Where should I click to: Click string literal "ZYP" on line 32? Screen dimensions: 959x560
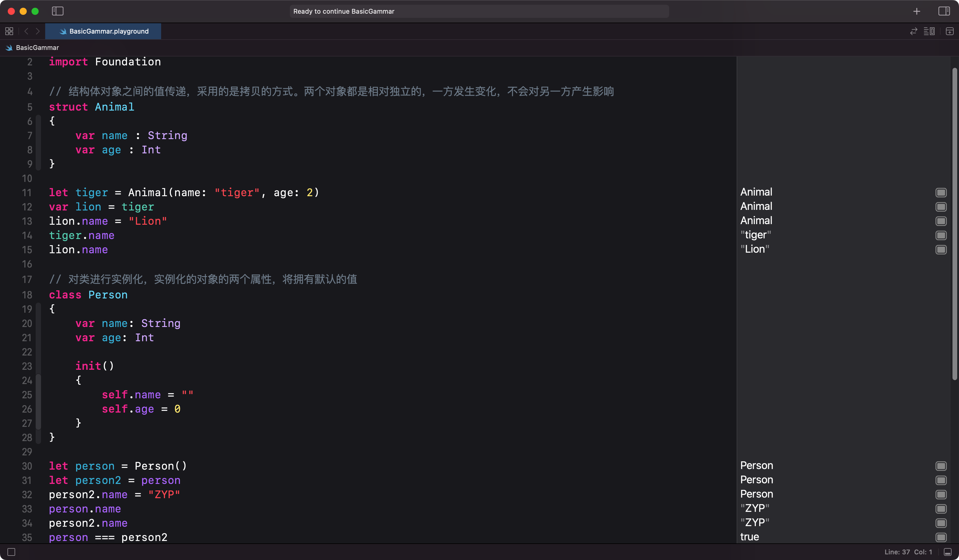164,495
